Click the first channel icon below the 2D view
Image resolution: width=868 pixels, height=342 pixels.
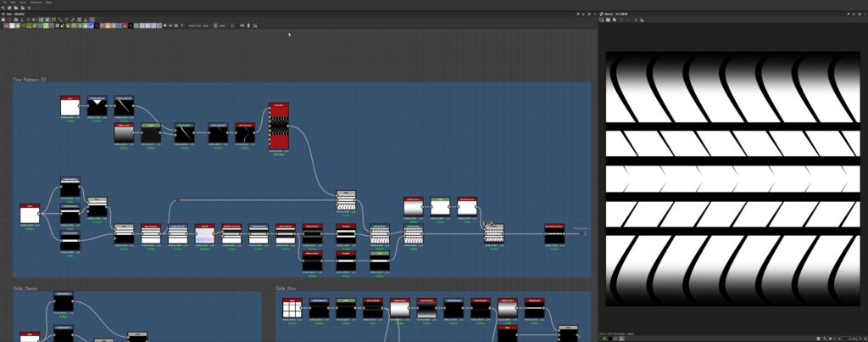click(604, 339)
